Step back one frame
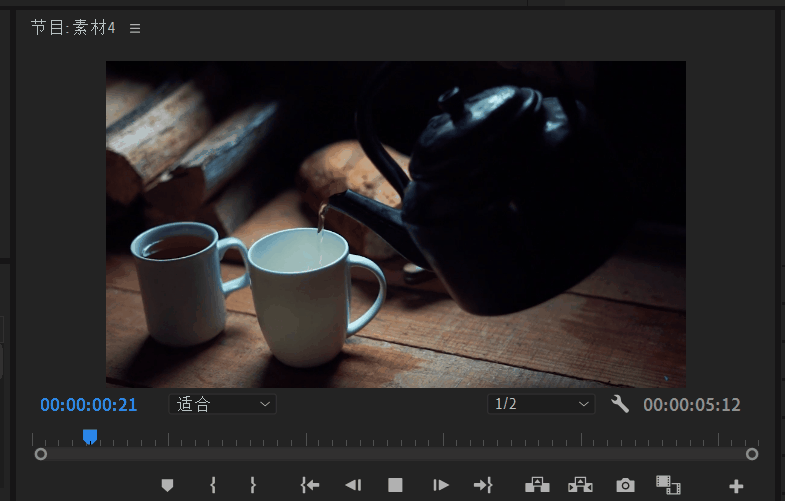This screenshot has height=501, width=785. click(352, 485)
